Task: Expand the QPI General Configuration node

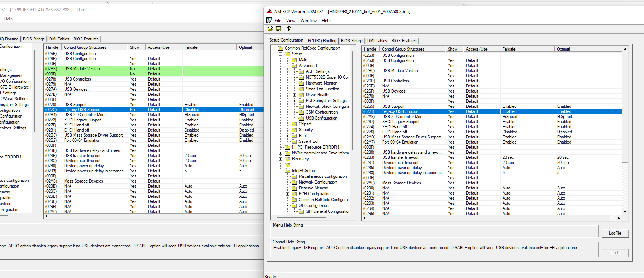Action: click(x=295, y=212)
